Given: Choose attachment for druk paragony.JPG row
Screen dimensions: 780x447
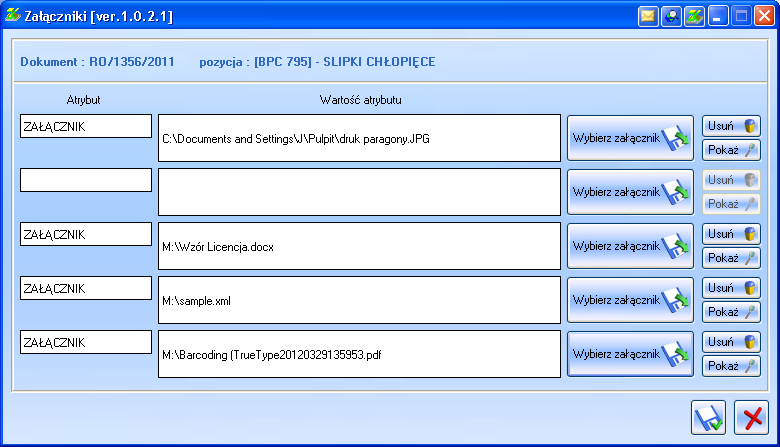Looking at the screenshot, I should point(630,138).
